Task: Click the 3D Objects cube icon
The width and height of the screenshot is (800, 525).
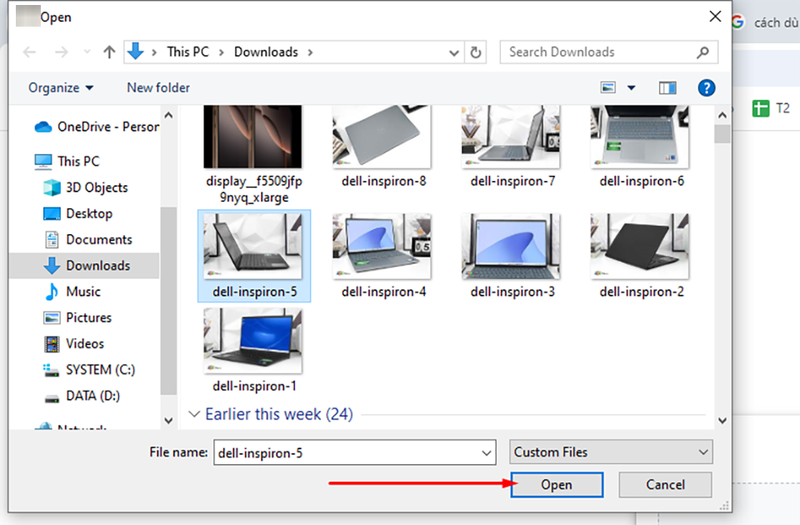Action: coord(52,187)
